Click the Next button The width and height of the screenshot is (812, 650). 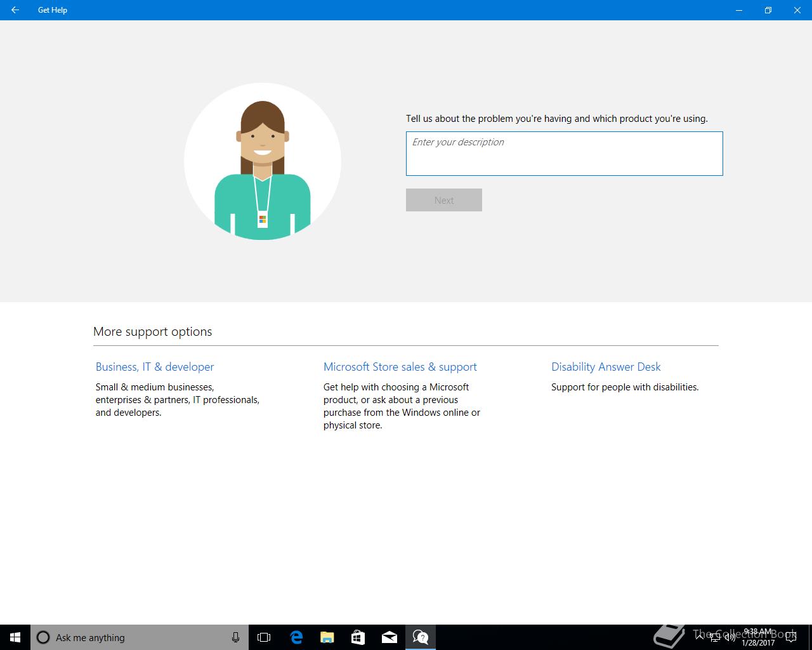pos(444,200)
